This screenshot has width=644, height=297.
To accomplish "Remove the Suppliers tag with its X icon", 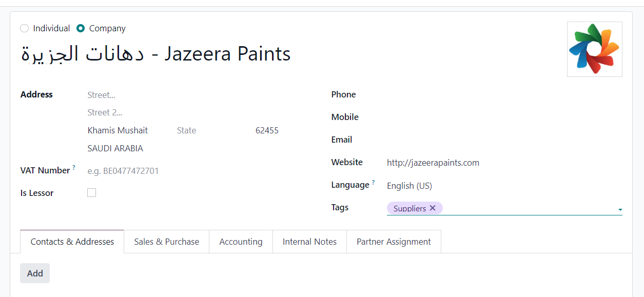I will tap(433, 208).
